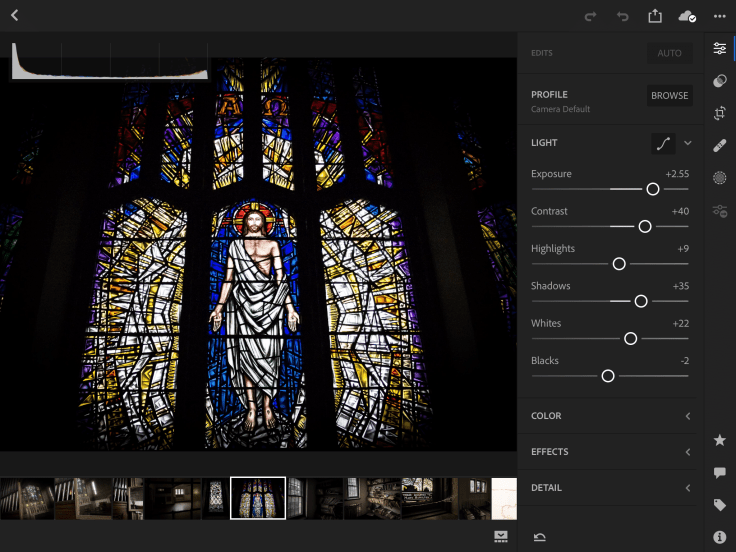
Task: Collapse the Light panel chevron
Action: click(688, 143)
